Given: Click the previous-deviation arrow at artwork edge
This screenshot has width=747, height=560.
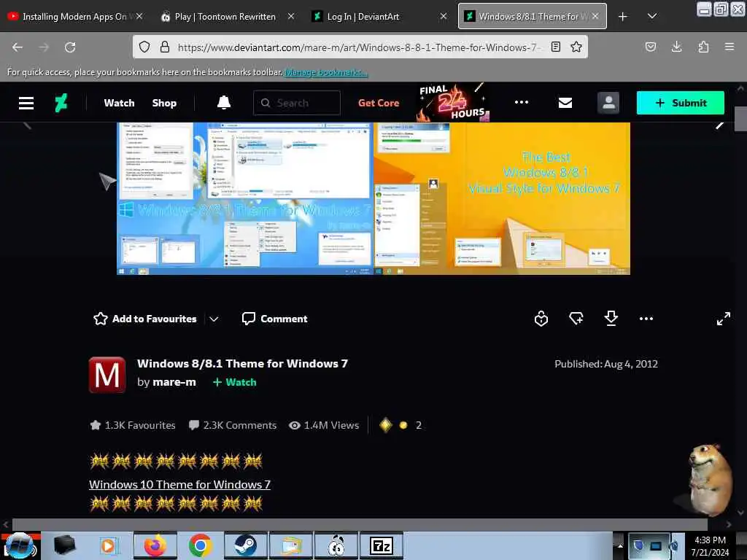Looking at the screenshot, I should click(27, 125).
